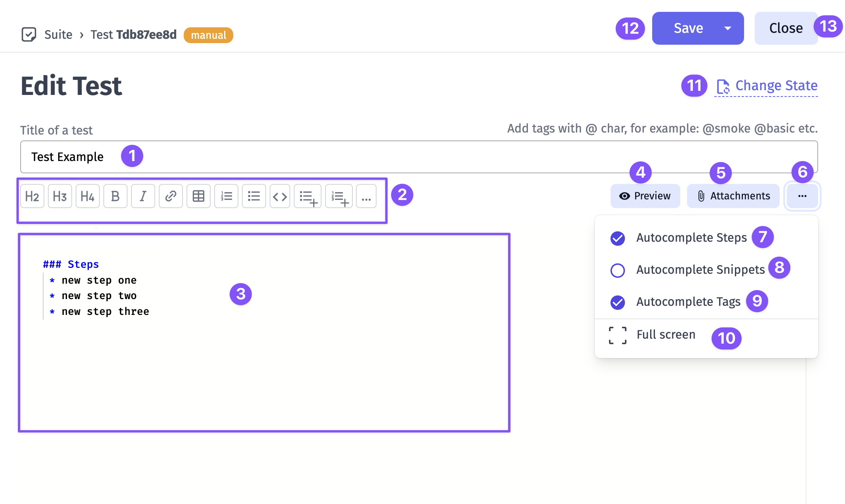
Task: Add numbered list item with plus
Action: pyautogui.click(x=339, y=196)
